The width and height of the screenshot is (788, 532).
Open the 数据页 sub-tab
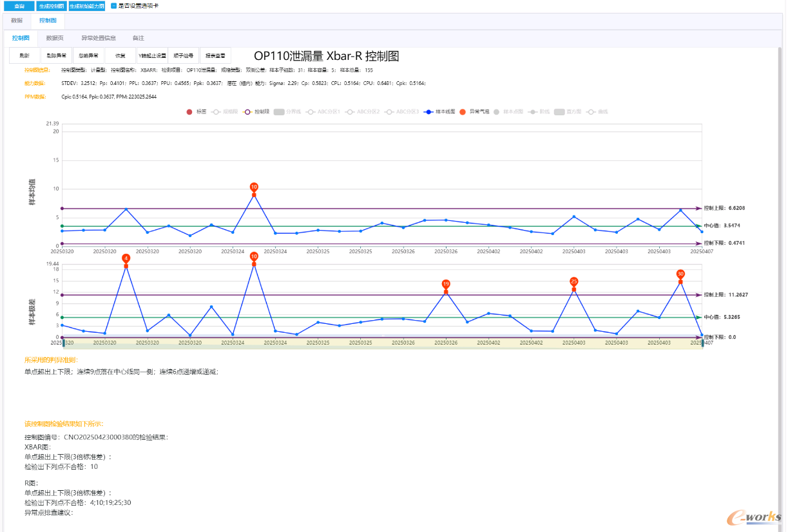[55, 38]
